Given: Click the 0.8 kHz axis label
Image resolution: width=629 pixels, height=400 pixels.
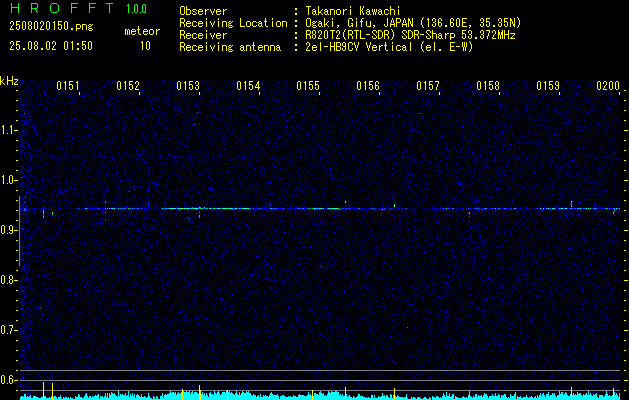Looking at the screenshot, I should tap(8, 280).
